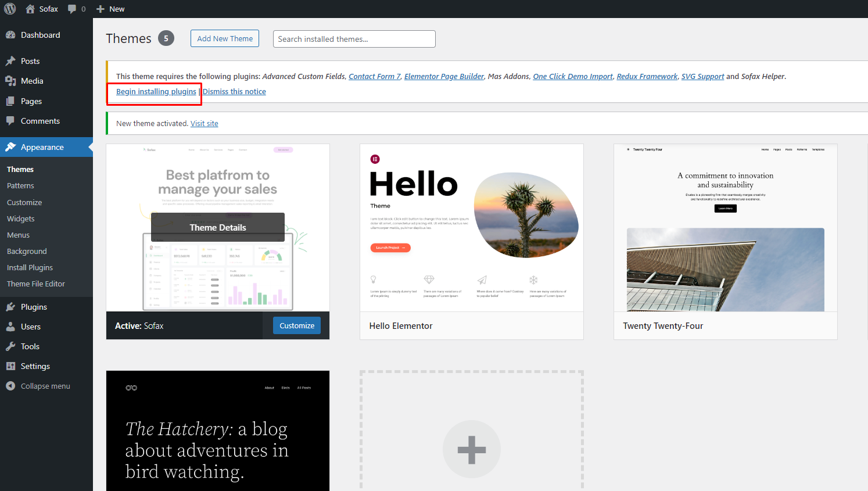Go to Widgets under Appearance

point(21,218)
